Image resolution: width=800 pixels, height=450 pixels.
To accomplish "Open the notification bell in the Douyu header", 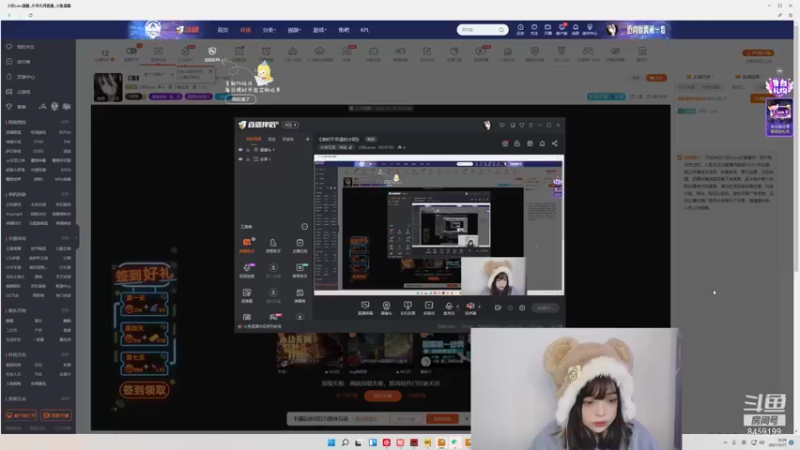I will (576, 29).
